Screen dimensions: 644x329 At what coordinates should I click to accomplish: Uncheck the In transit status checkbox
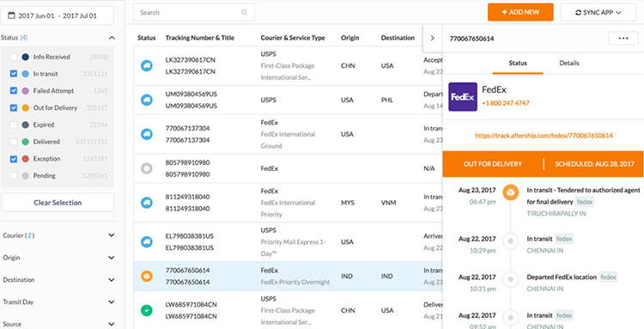pyautogui.click(x=14, y=74)
